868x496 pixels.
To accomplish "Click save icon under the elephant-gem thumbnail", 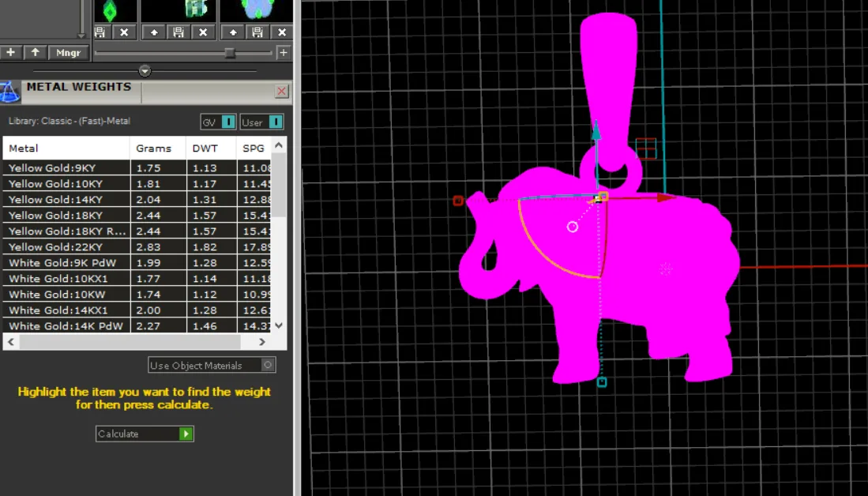I will click(257, 32).
